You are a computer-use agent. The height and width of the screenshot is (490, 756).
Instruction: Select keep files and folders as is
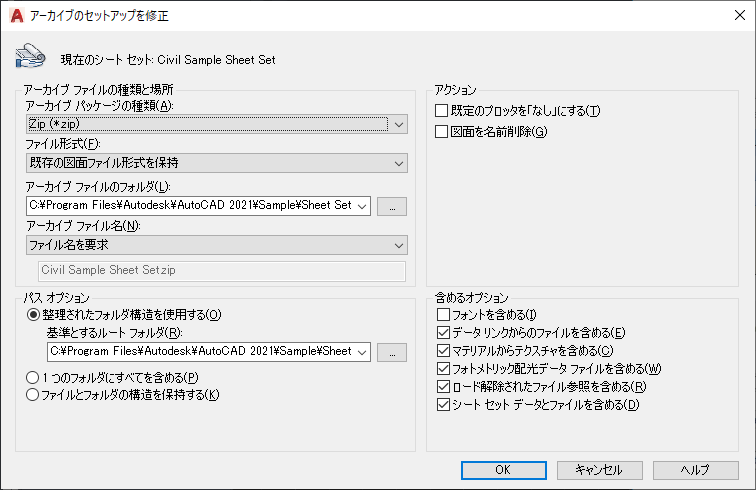point(32,395)
